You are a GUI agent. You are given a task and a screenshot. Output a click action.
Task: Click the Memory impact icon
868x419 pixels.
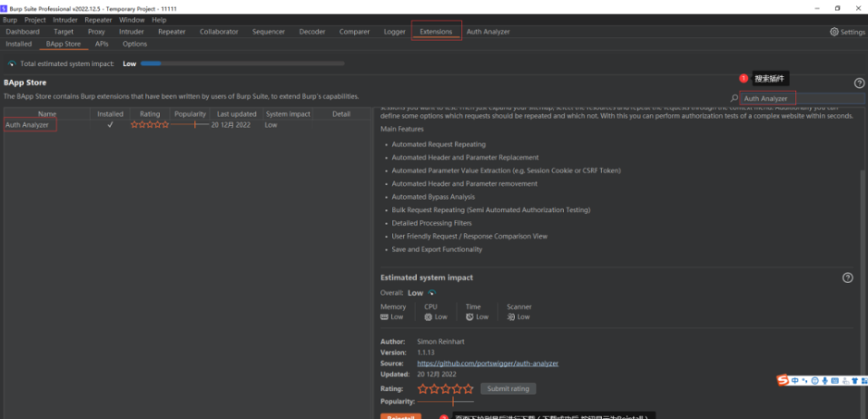pos(384,317)
